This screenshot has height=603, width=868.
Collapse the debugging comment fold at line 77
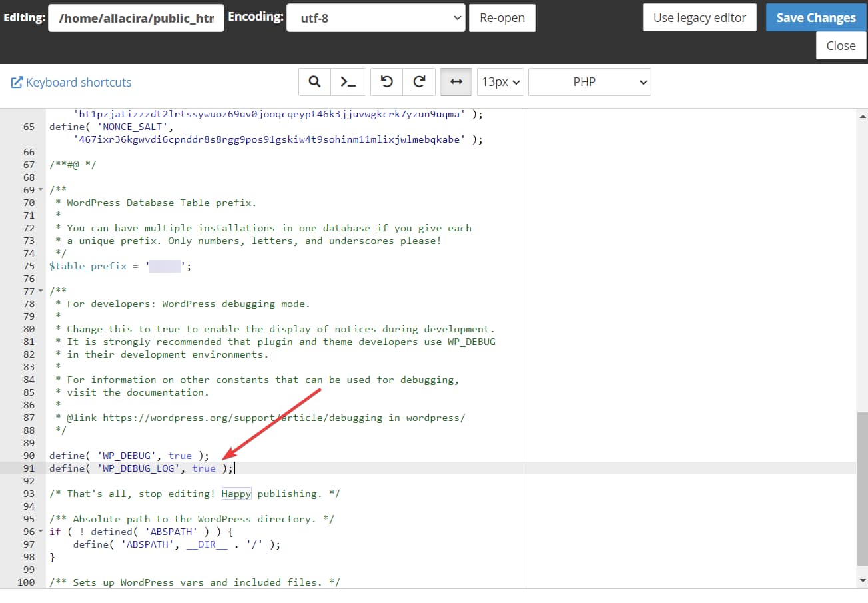pyautogui.click(x=39, y=291)
